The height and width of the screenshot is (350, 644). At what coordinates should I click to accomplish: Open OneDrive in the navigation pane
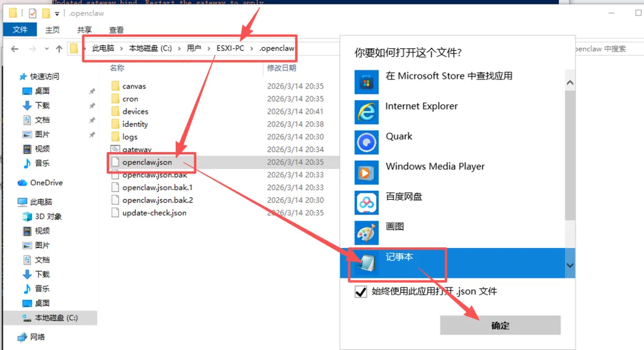[x=46, y=182]
